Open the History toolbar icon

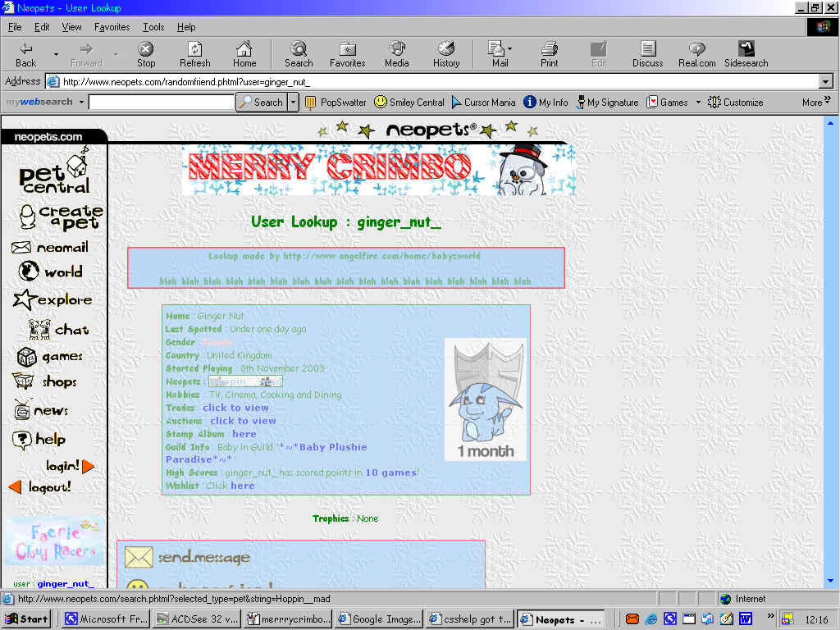(446, 54)
